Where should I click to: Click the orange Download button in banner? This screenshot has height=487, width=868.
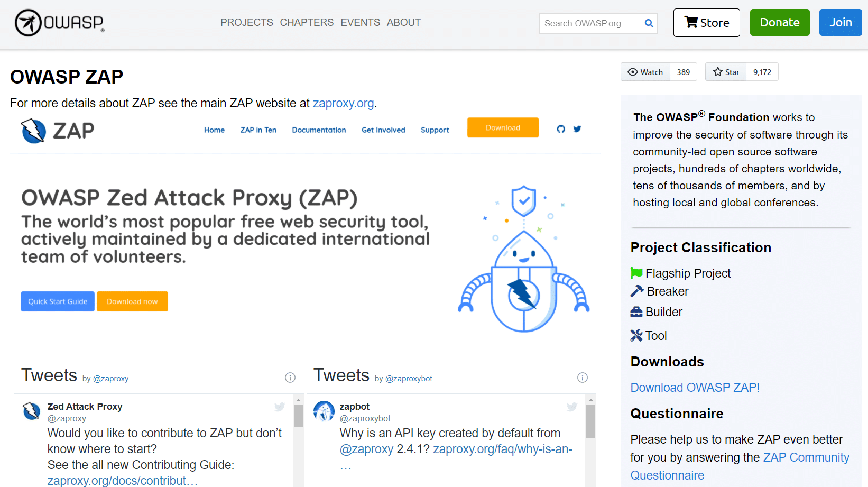point(503,127)
